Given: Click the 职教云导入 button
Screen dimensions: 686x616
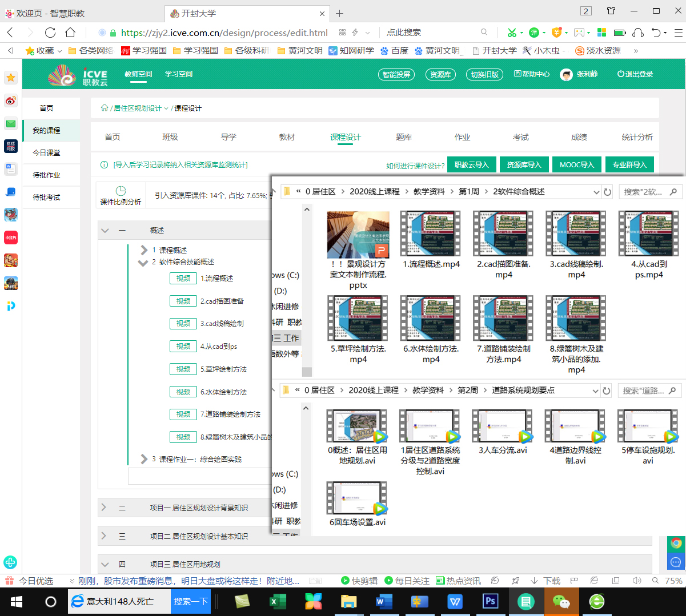Looking at the screenshot, I should [x=471, y=164].
